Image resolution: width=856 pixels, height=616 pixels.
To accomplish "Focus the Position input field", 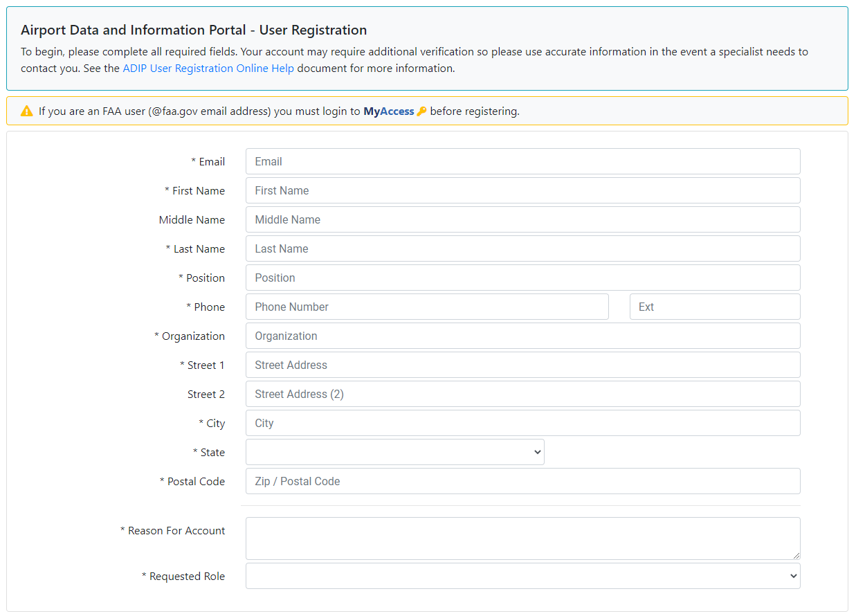I will coord(522,278).
